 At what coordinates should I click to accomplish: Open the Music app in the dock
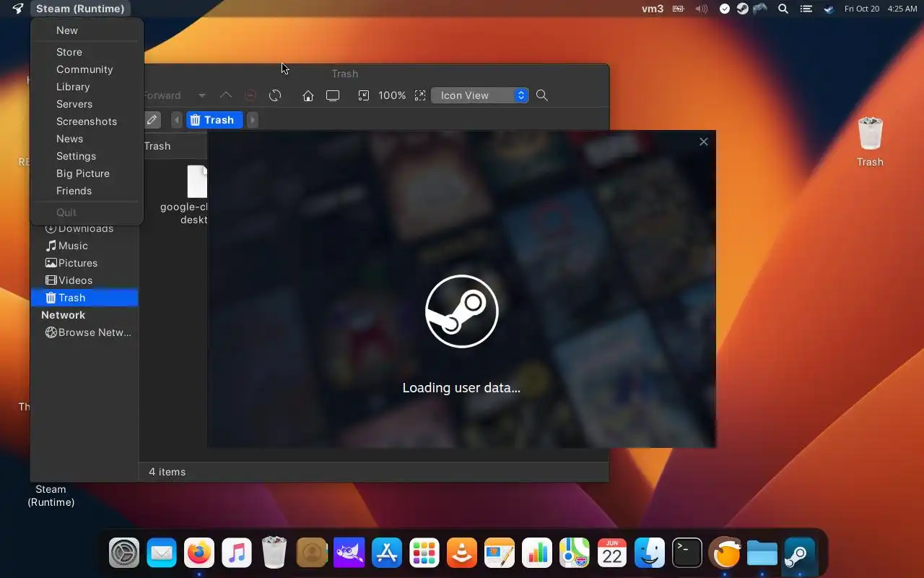tap(237, 554)
